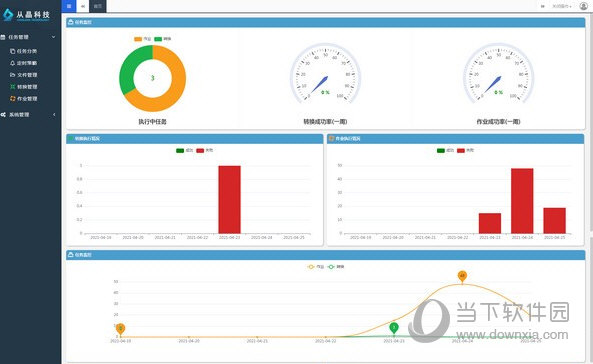
Task: Open 文件管理 in the sidebar
Action: (x=27, y=75)
